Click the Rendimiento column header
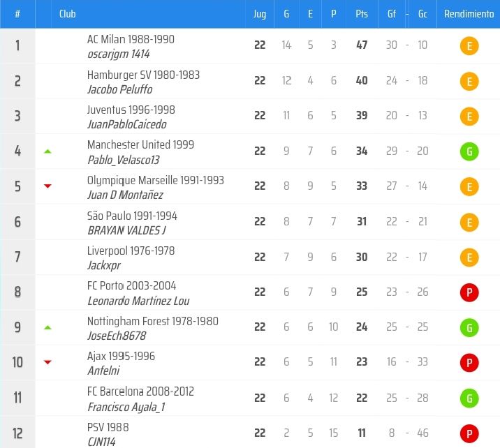 tap(469, 14)
